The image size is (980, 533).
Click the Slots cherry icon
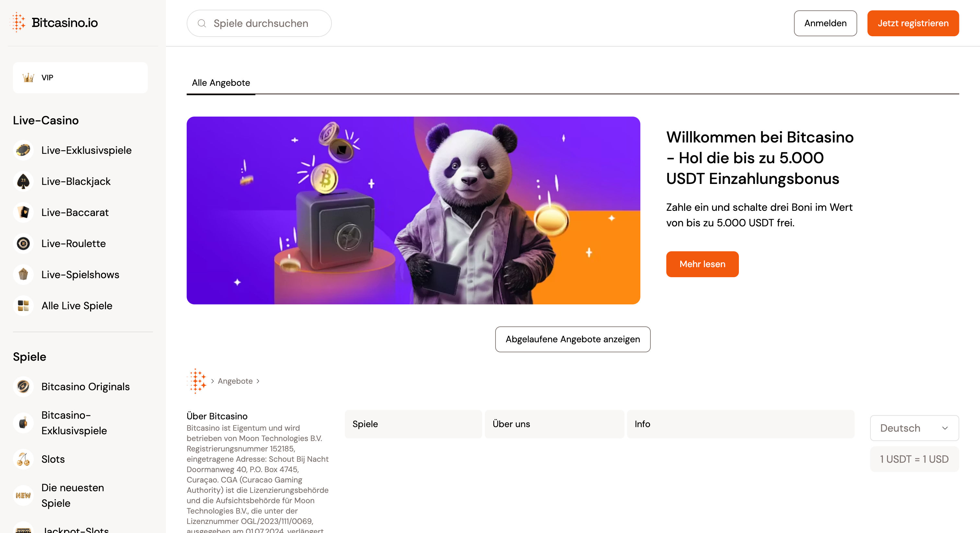click(23, 459)
